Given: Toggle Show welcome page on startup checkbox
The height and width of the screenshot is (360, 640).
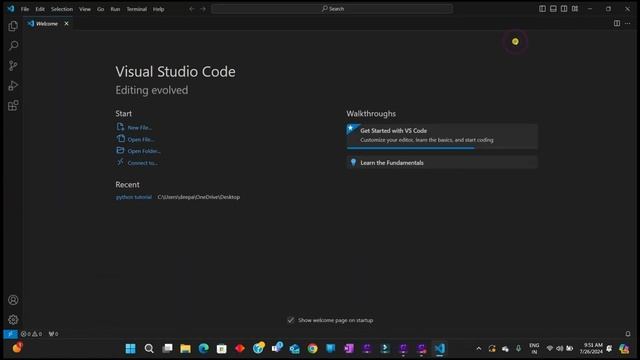Looking at the screenshot, I should click(x=291, y=320).
